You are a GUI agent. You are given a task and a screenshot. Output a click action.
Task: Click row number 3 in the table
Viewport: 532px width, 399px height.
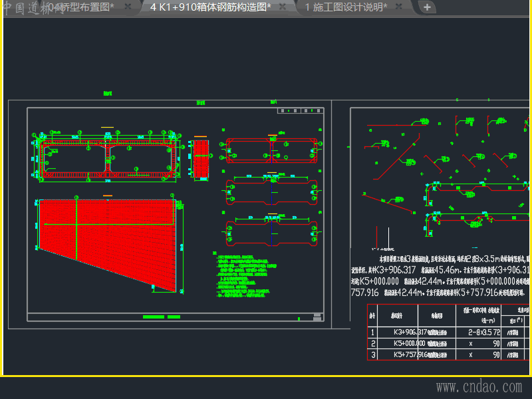[372, 354]
